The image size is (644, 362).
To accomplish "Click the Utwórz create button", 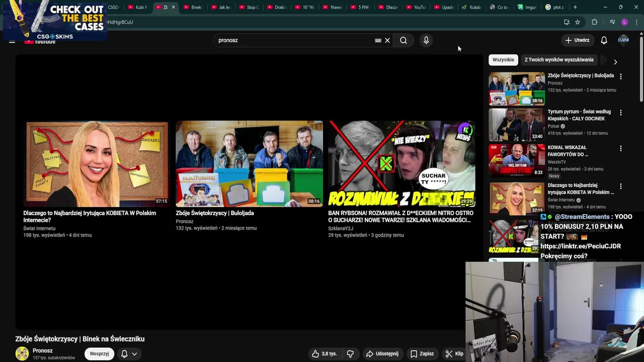I will tap(577, 40).
